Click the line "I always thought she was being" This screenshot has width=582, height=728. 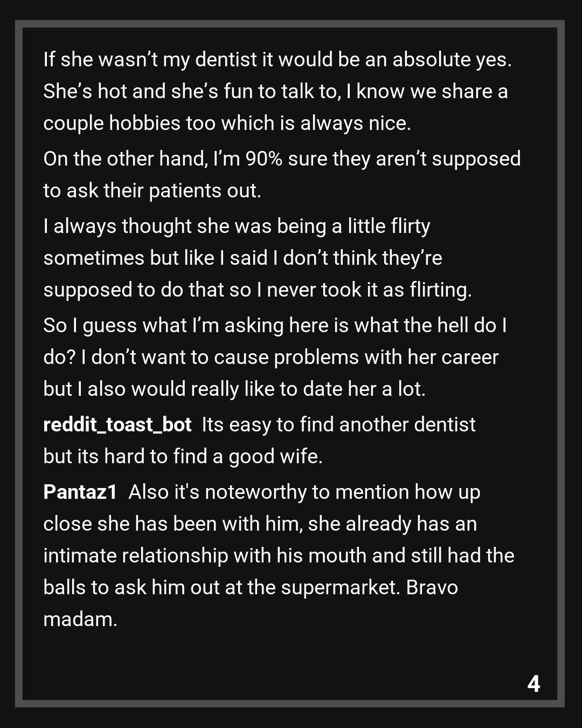pyautogui.click(x=236, y=226)
